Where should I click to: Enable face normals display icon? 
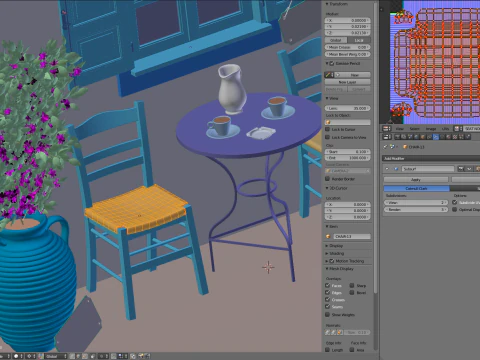tap(340, 332)
